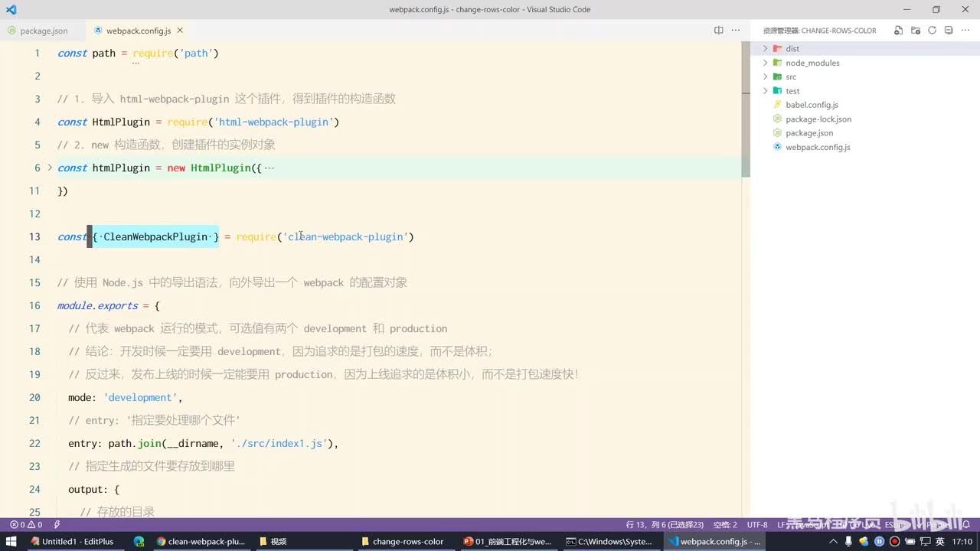This screenshot has width=980, height=551.
Task: Click the VS Code logo menu icon
Action: (x=11, y=9)
